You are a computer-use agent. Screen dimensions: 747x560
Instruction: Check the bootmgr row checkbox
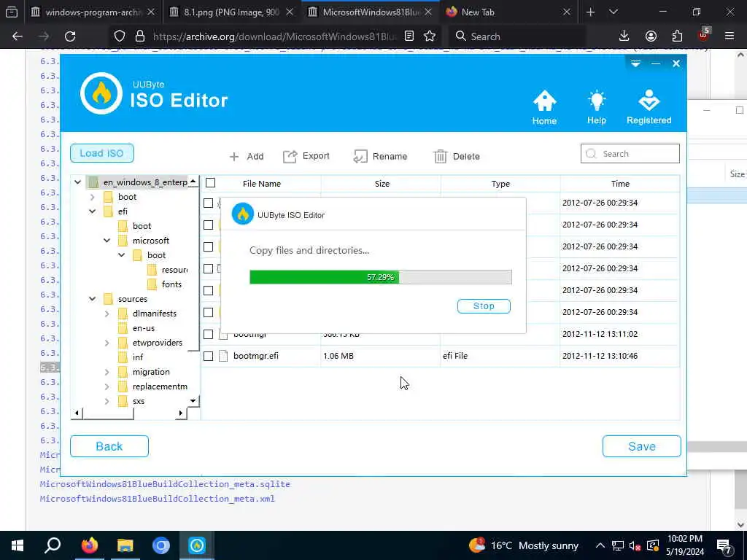pos(208,334)
